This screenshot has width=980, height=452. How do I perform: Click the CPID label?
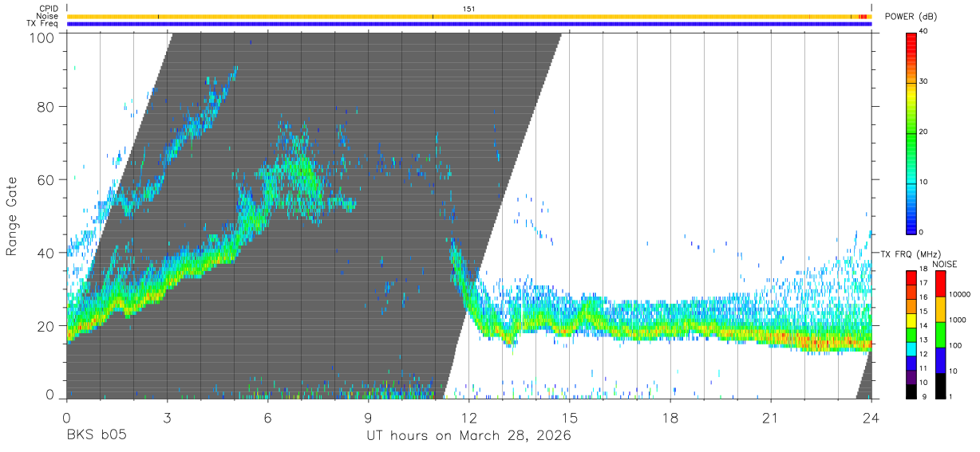click(48, 9)
